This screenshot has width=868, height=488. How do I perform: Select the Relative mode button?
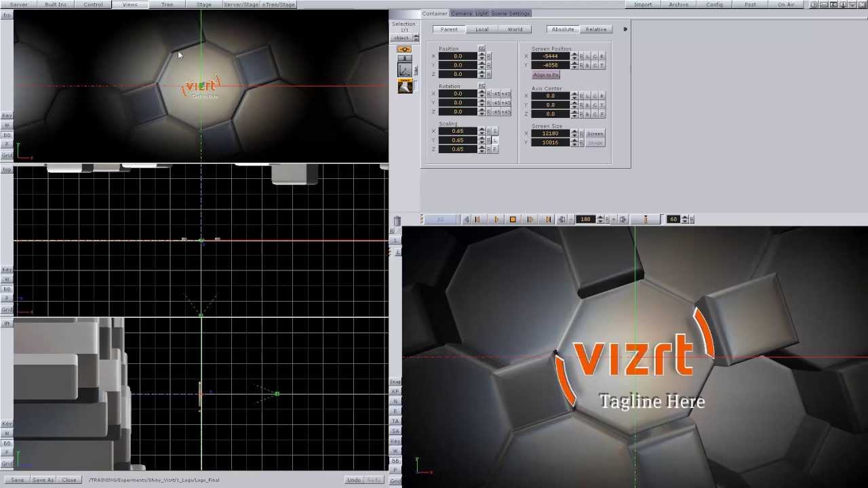pos(596,29)
